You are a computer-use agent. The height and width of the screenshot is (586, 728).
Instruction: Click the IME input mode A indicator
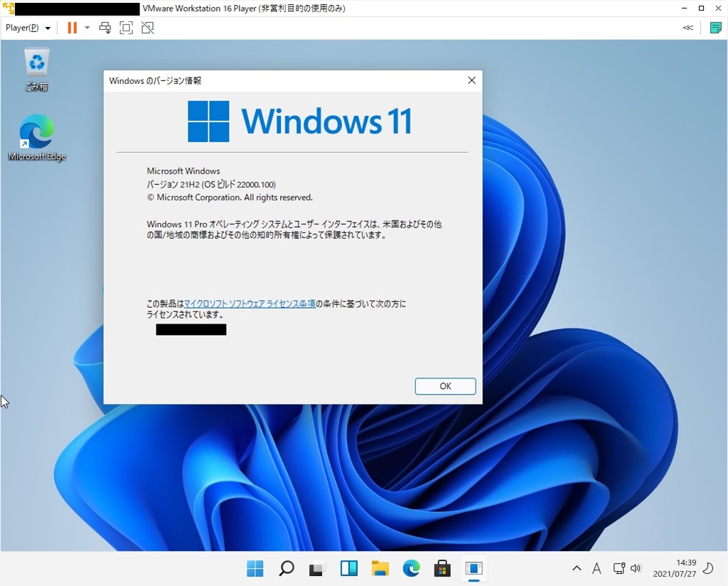click(596, 568)
